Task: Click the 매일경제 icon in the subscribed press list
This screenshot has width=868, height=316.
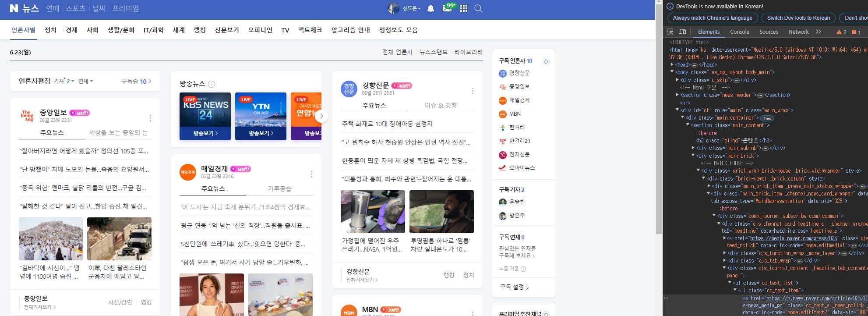Action: click(x=503, y=100)
